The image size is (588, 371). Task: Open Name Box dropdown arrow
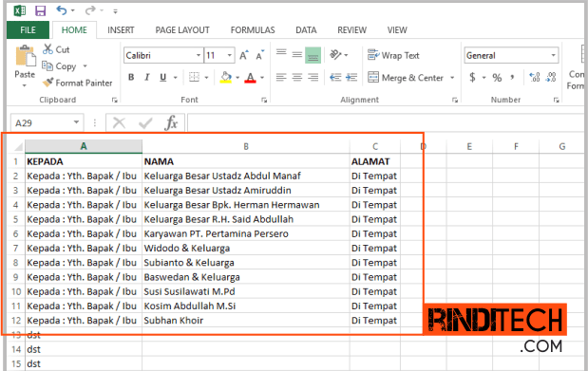point(77,122)
